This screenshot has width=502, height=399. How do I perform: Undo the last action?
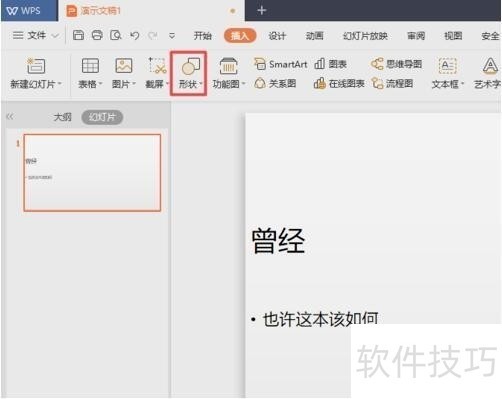(134, 35)
